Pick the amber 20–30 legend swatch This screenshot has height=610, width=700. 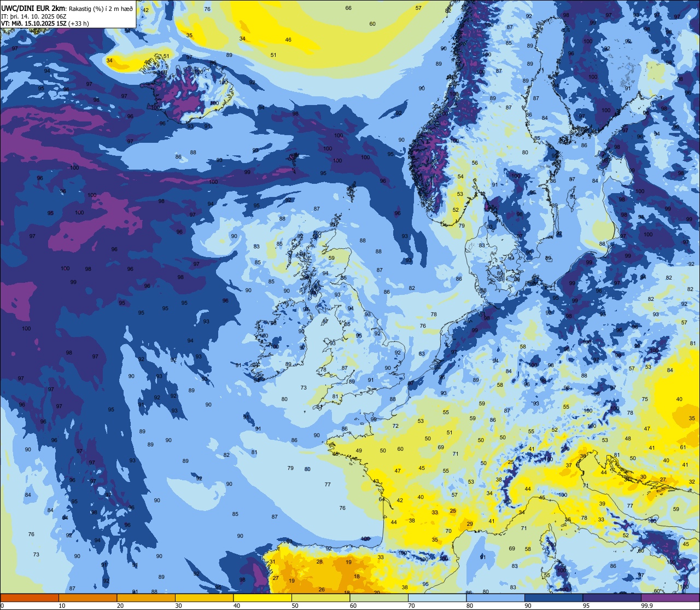coord(146,597)
